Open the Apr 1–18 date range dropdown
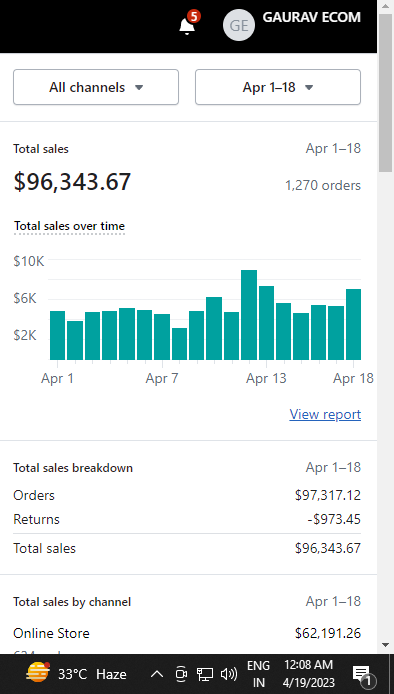This screenshot has height=694, width=394. point(278,87)
